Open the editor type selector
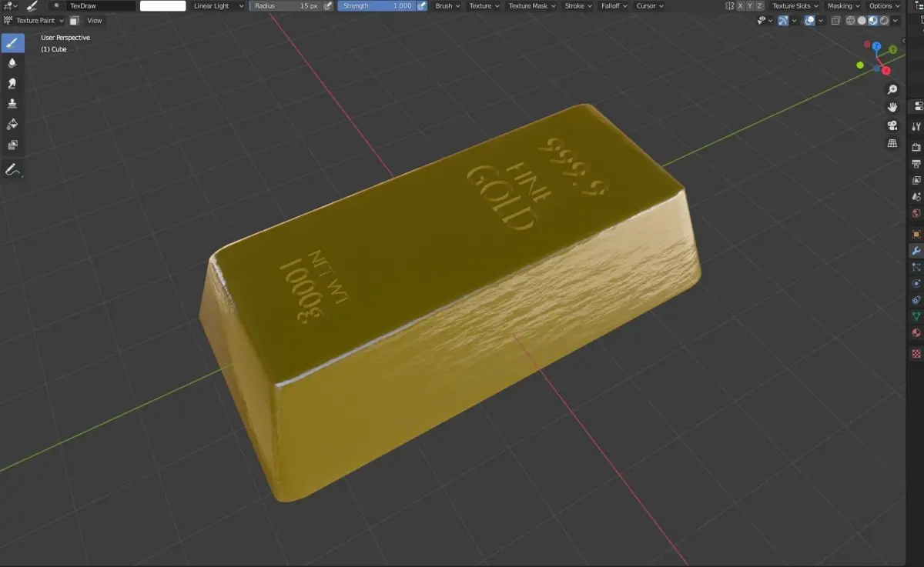 (x=10, y=5)
